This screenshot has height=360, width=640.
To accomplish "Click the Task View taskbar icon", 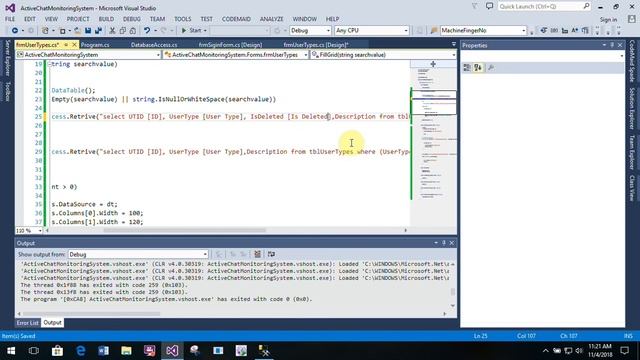I will click(x=34, y=351).
